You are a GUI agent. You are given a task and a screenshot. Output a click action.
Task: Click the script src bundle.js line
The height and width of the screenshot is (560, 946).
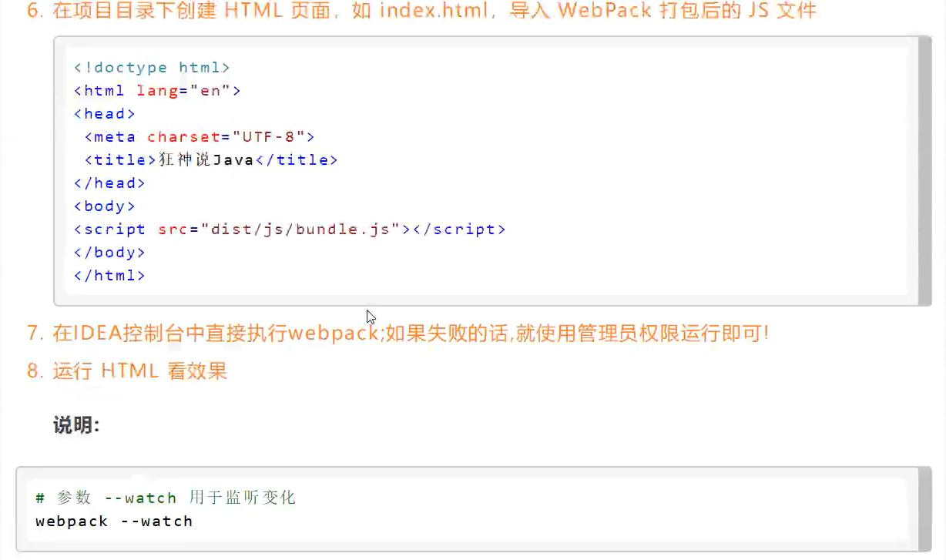click(290, 230)
